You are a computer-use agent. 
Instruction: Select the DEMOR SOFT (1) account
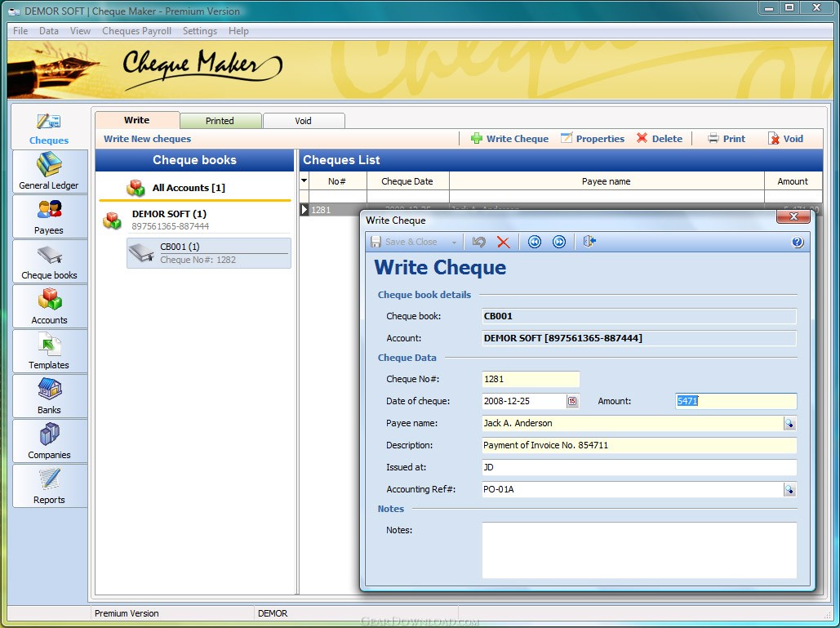[195, 220]
